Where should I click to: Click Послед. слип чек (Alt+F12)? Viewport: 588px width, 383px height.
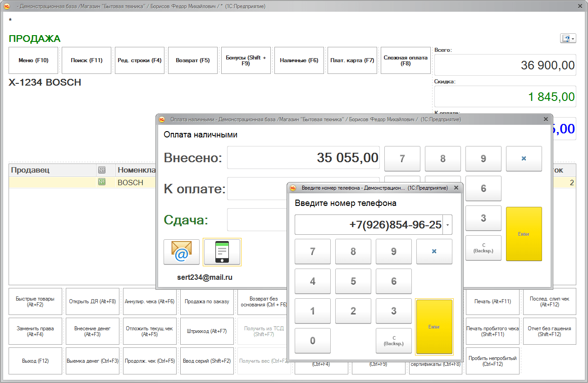coord(549,301)
